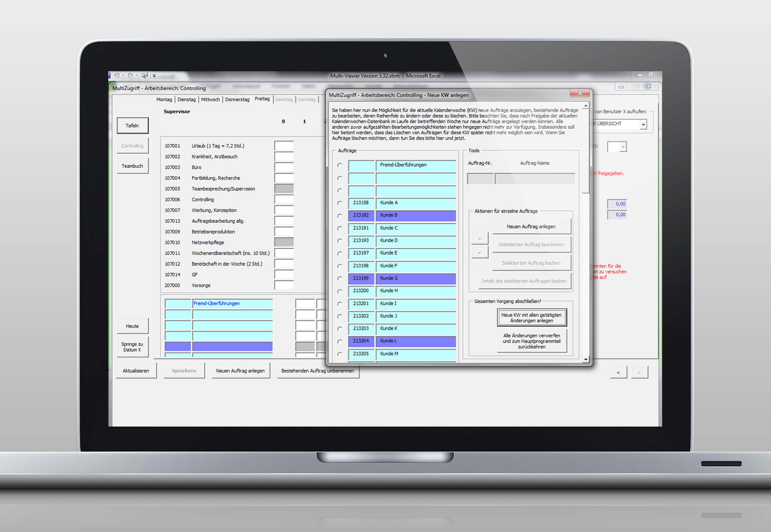Select radio button for Fremd-Überführungen order
This screenshot has height=532, width=771.
340,165
